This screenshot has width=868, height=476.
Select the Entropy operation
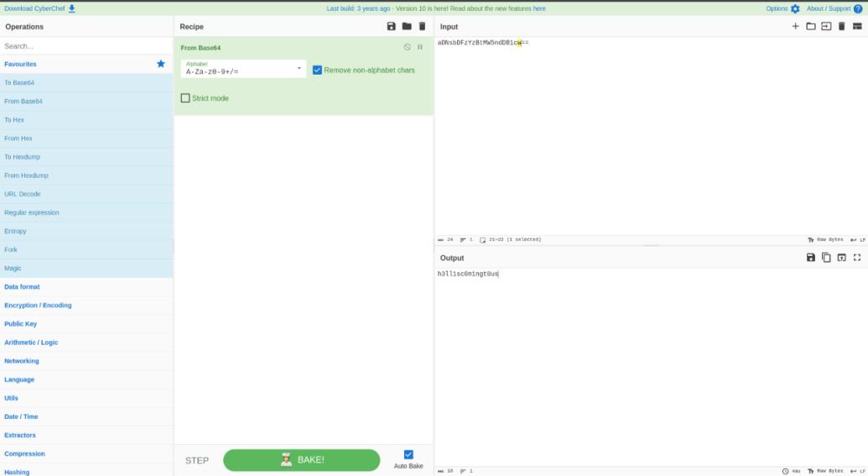click(x=86, y=231)
